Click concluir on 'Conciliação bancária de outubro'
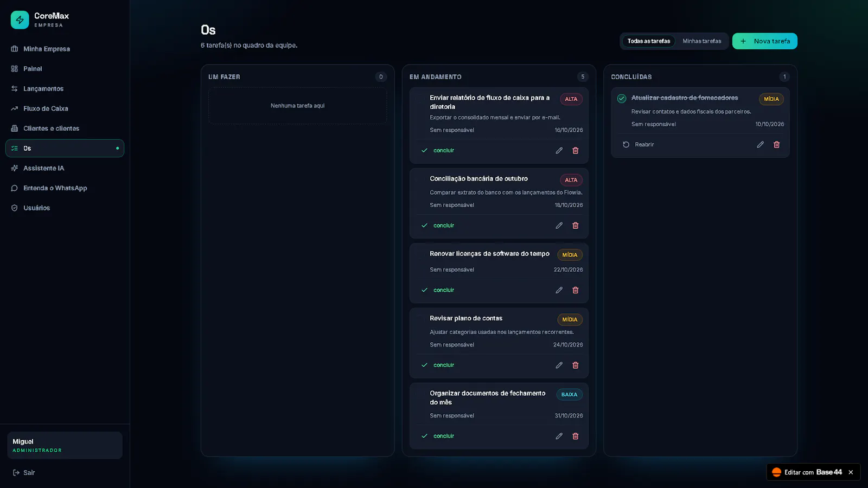Viewport: 868px width, 488px height. pyautogui.click(x=438, y=226)
